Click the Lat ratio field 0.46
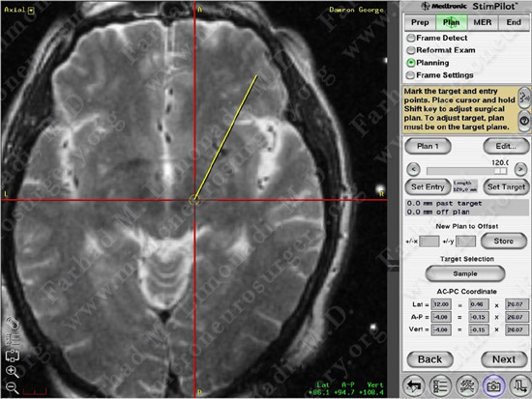The width and height of the screenshot is (532, 399). point(479,304)
